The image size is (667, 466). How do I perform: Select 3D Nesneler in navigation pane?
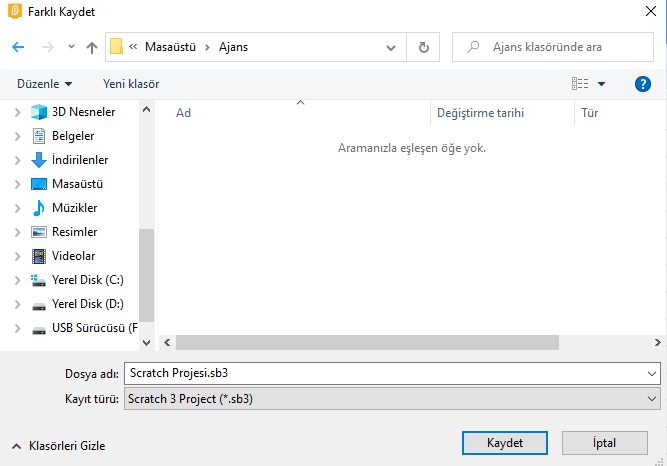point(83,112)
